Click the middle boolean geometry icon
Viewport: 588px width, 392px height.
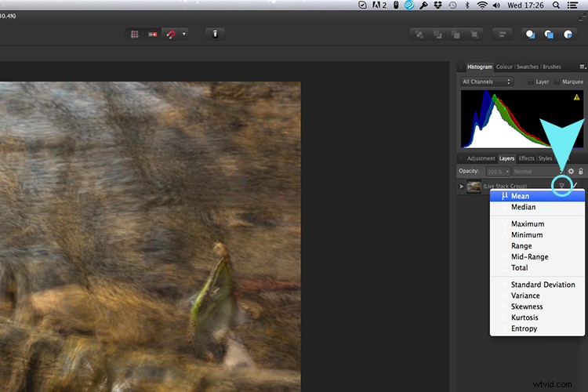[549, 34]
